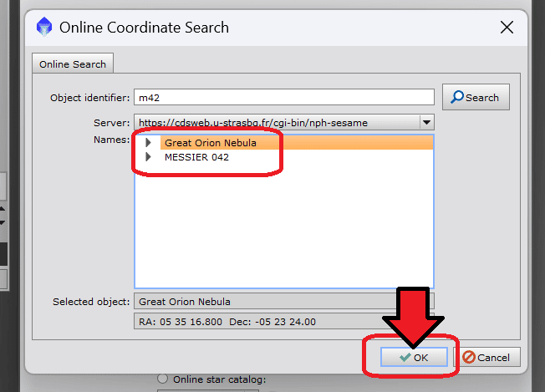The image size is (545, 392).
Task: Click the PixInsight icon in dialog title
Action: click(x=44, y=27)
